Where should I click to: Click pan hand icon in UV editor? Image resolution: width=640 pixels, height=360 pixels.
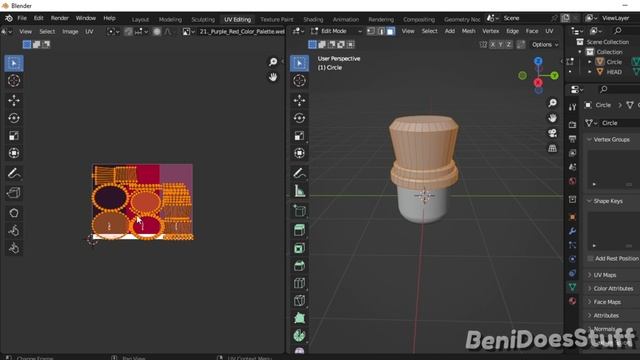tap(273, 77)
